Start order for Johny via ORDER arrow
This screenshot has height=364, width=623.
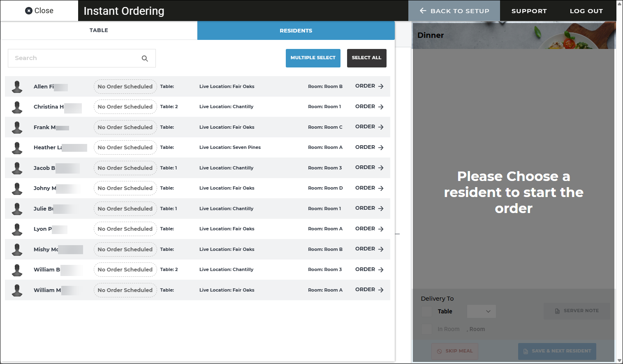pos(369,188)
